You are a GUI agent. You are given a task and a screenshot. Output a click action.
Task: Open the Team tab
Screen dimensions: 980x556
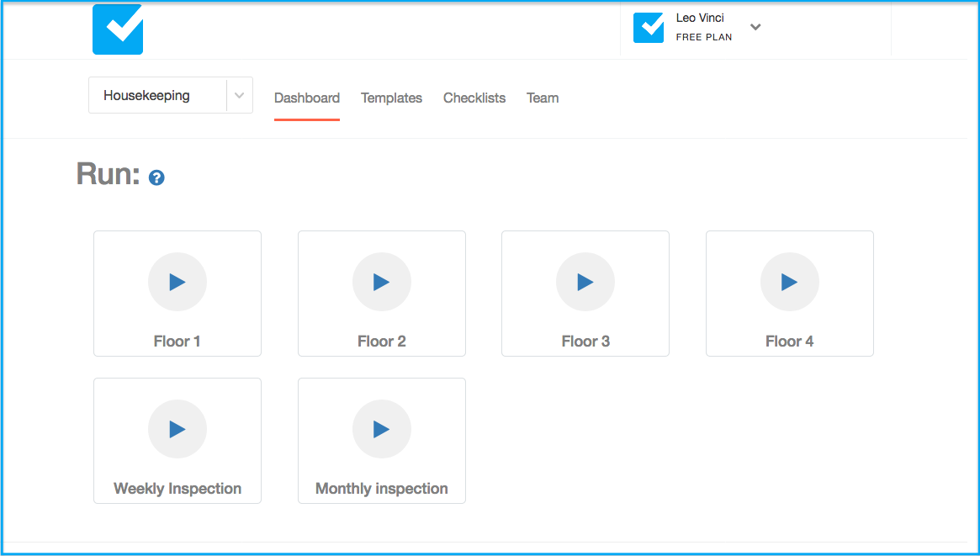click(x=543, y=98)
